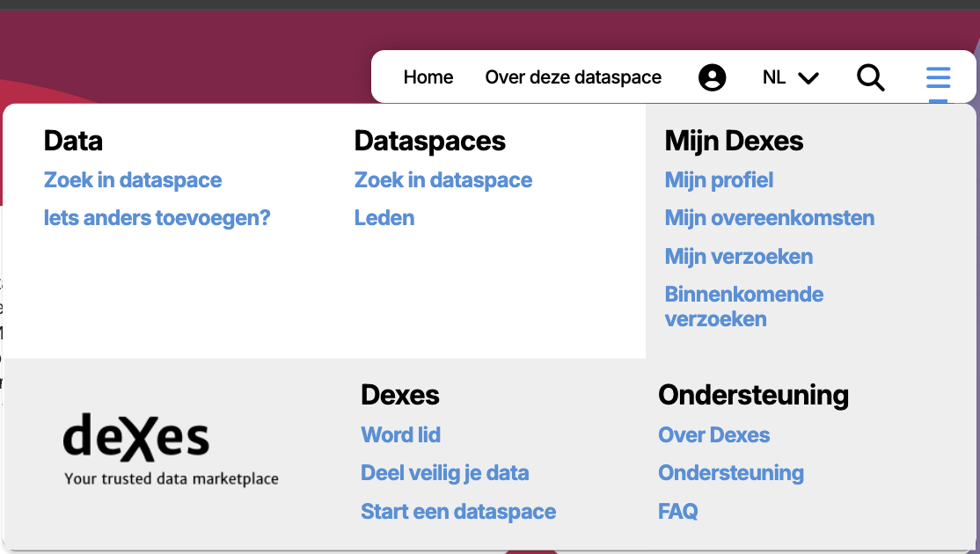Viewport: 980px width, 554px height.
Task: Open the FAQ link
Action: (678, 512)
